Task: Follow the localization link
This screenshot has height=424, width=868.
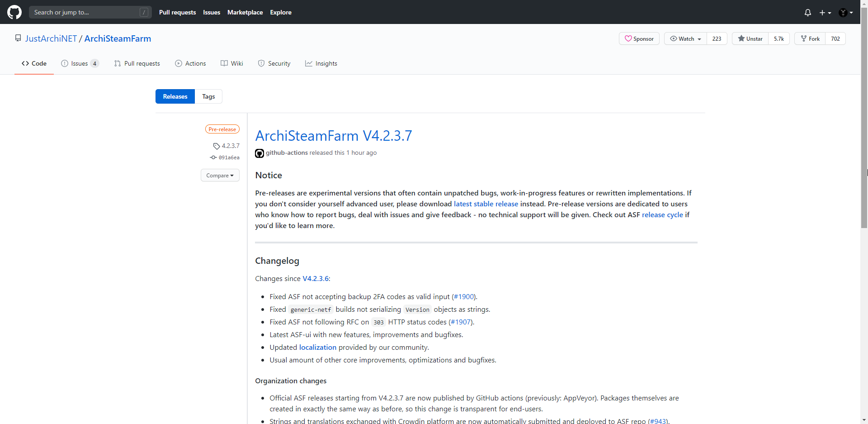Action: [x=318, y=348]
